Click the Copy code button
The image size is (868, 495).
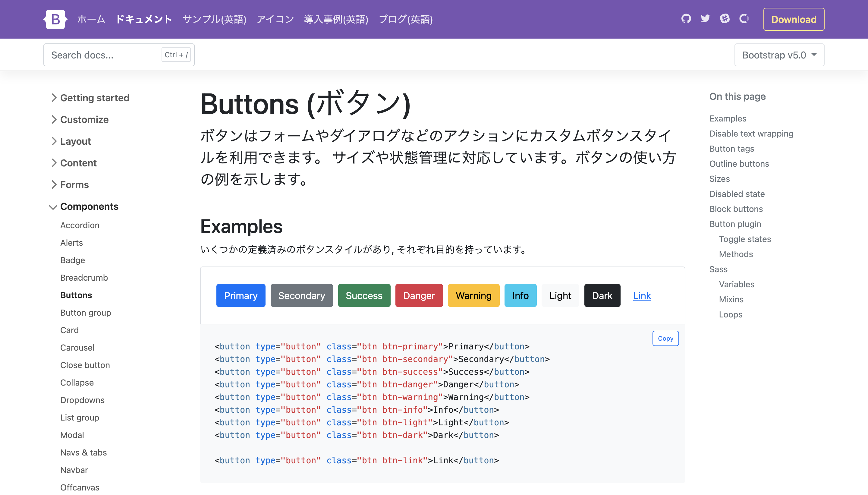(665, 338)
